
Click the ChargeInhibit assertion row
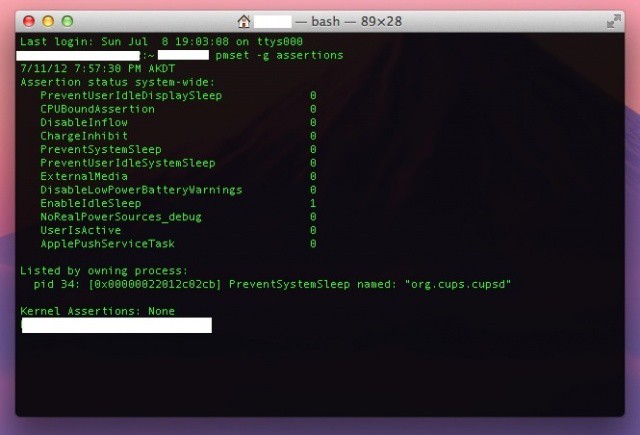click(x=83, y=136)
